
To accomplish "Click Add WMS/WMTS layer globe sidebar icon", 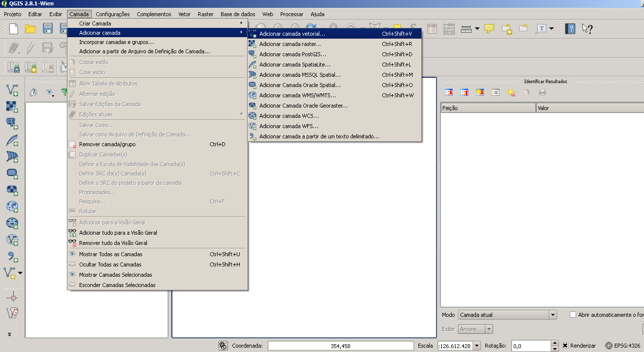I will coord(12,206).
